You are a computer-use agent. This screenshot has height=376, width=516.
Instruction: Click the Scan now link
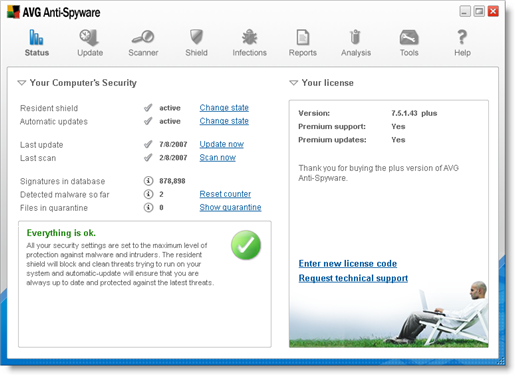(218, 158)
